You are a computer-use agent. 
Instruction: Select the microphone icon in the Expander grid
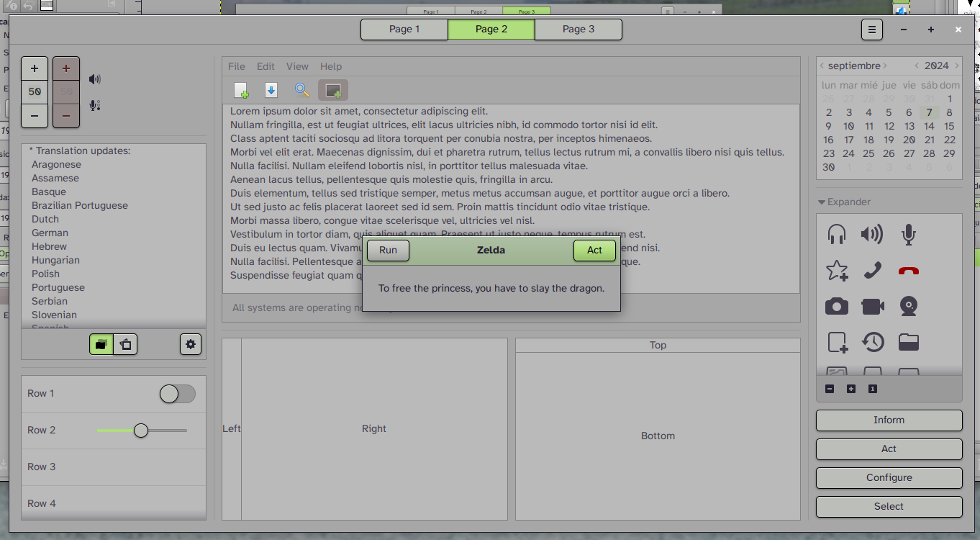pyautogui.click(x=909, y=234)
